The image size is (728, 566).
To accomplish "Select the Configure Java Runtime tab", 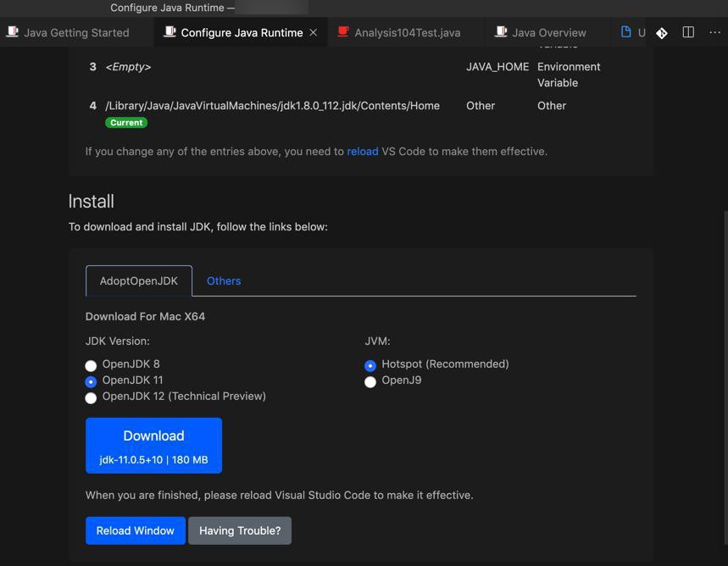I will (x=241, y=32).
